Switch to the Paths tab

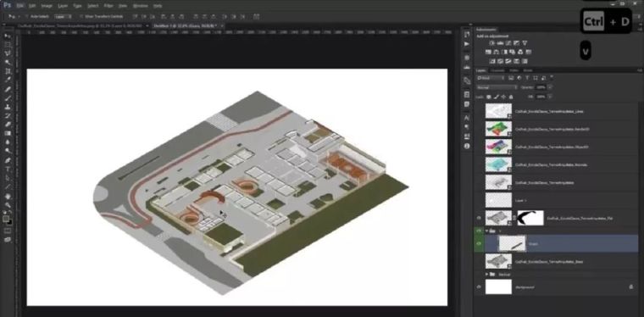coord(514,70)
